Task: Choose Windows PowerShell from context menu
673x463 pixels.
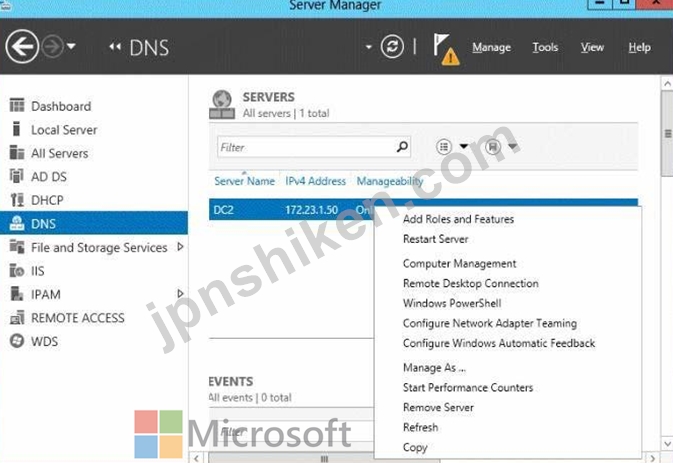Action: point(452,303)
